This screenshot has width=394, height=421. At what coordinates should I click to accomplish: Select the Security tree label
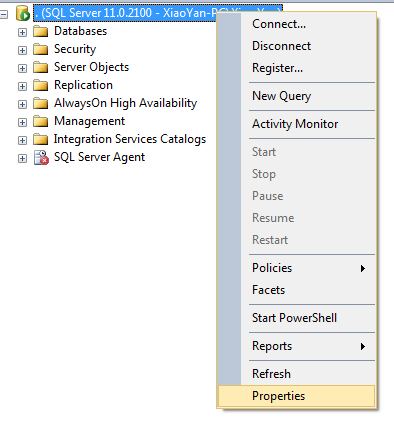[x=75, y=49]
